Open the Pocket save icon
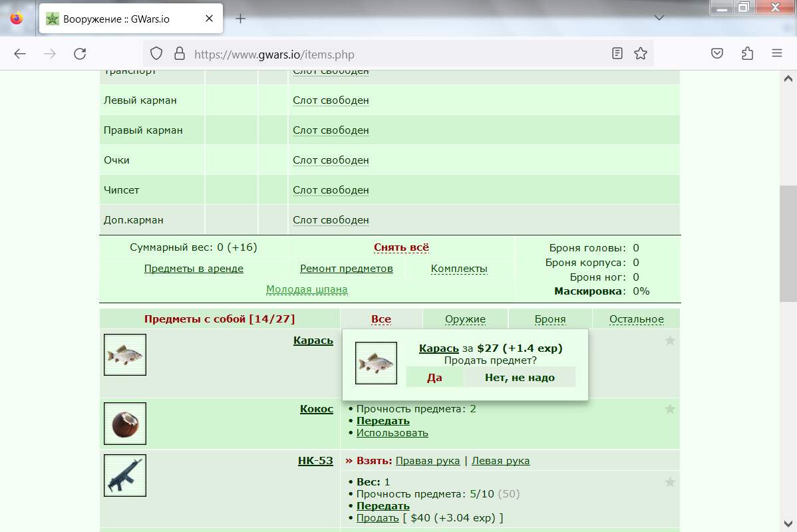797x532 pixels. tap(717, 53)
